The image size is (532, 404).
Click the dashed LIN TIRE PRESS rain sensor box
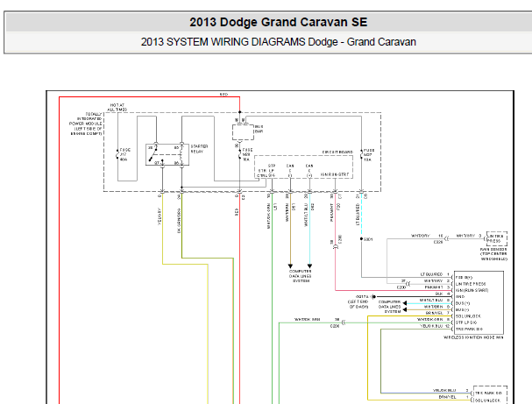pos(497,238)
